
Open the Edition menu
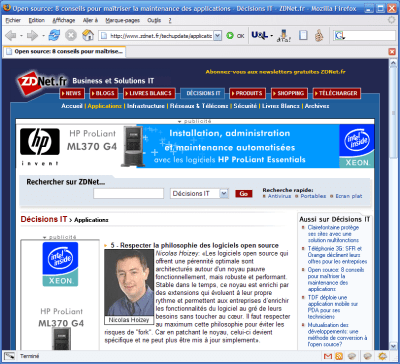[37, 20]
